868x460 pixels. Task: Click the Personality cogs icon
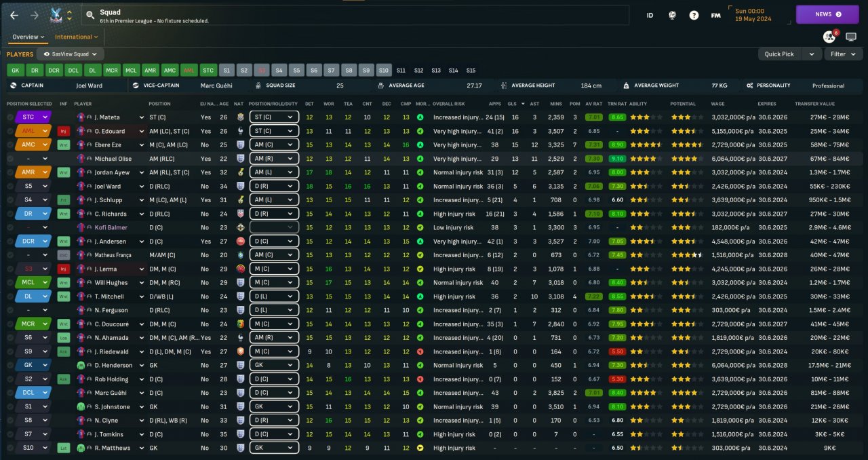click(x=749, y=85)
